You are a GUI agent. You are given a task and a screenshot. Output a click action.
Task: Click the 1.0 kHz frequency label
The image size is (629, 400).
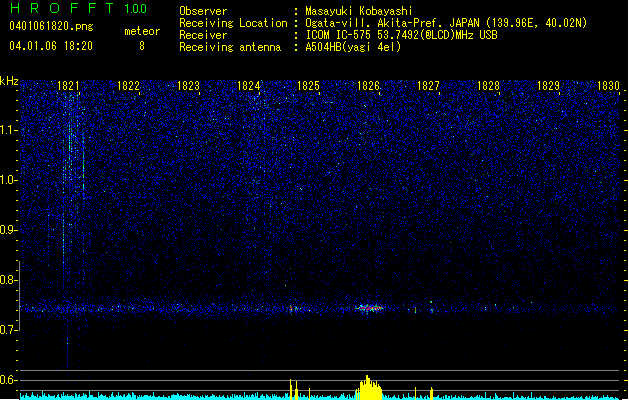click(8, 180)
